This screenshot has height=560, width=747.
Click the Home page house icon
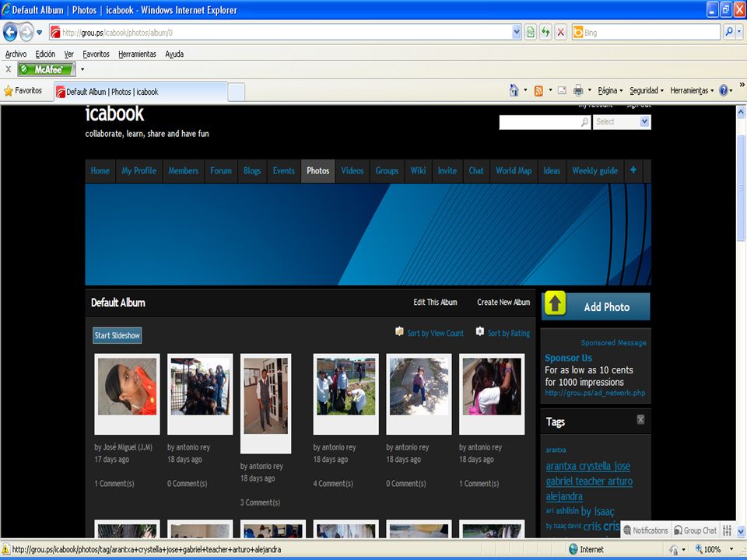tap(514, 90)
